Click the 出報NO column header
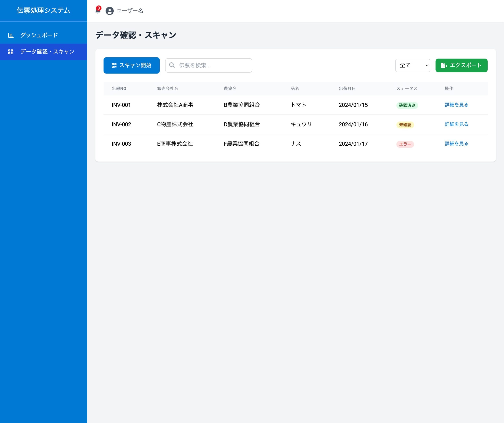This screenshot has width=504, height=423. [119, 88]
